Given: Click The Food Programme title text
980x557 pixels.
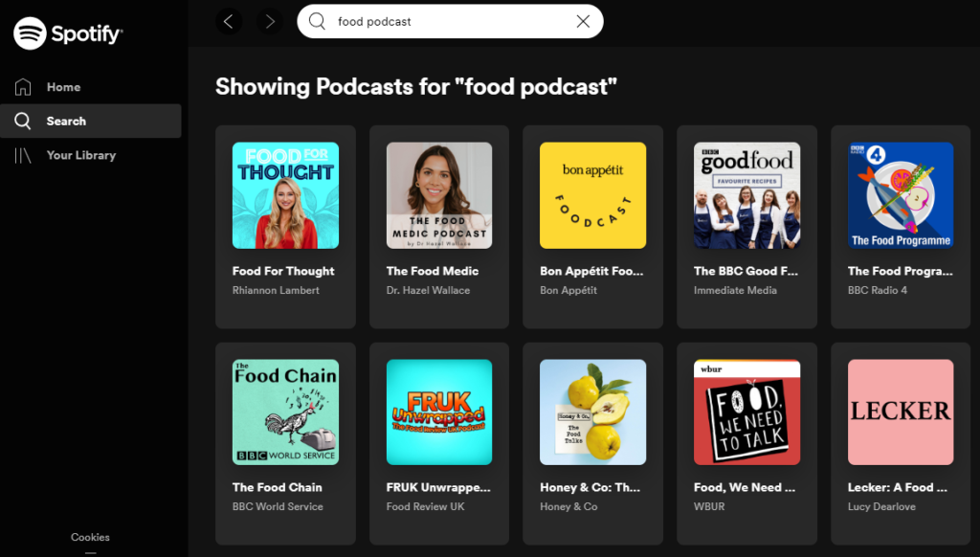Looking at the screenshot, I should pos(900,271).
